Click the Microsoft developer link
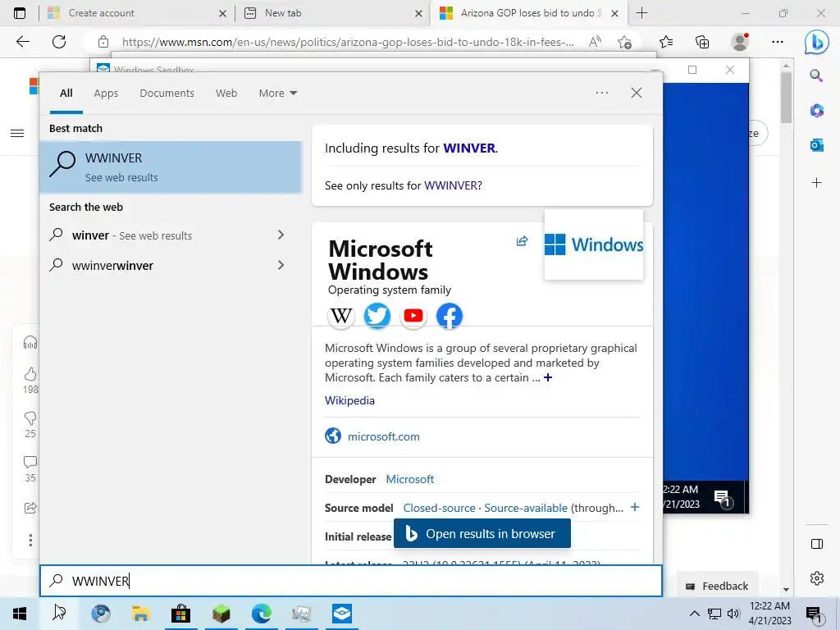This screenshot has width=840, height=630. click(410, 479)
